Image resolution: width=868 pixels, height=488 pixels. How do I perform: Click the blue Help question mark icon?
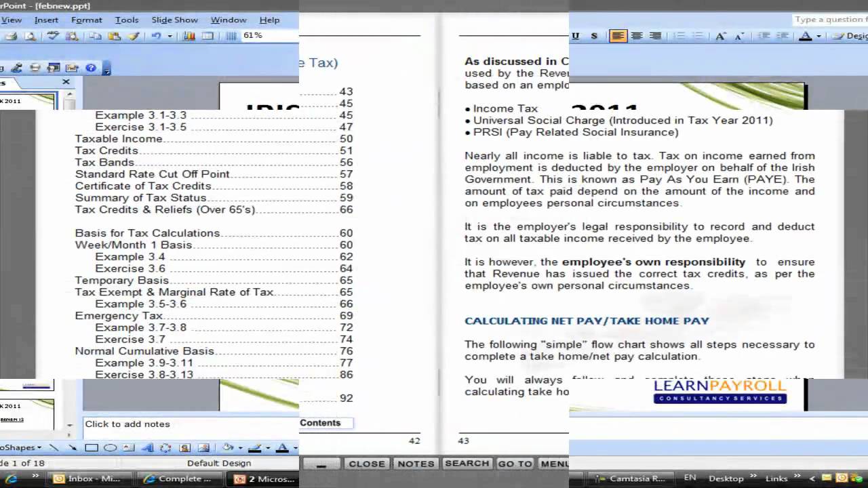91,68
